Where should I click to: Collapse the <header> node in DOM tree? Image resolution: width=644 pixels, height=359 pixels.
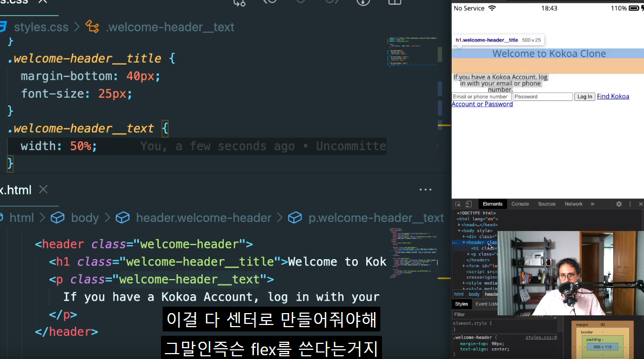pyautogui.click(x=464, y=242)
